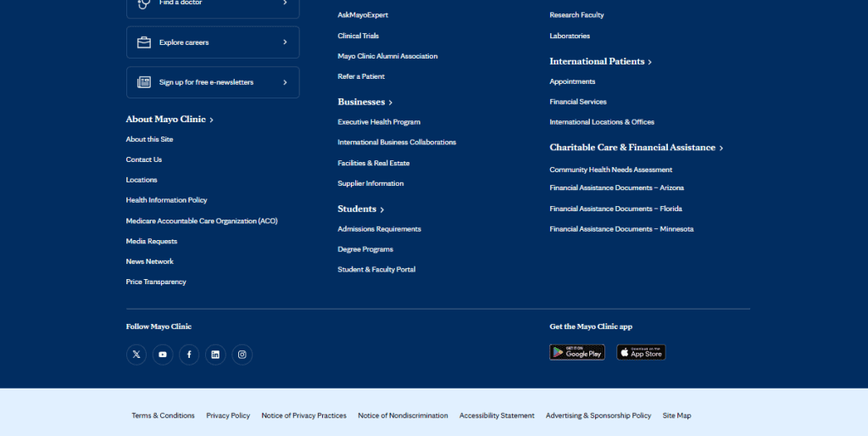Click the App Store download badge
Image resolution: width=868 pixels, height=436 pixels.
(641, 352)
